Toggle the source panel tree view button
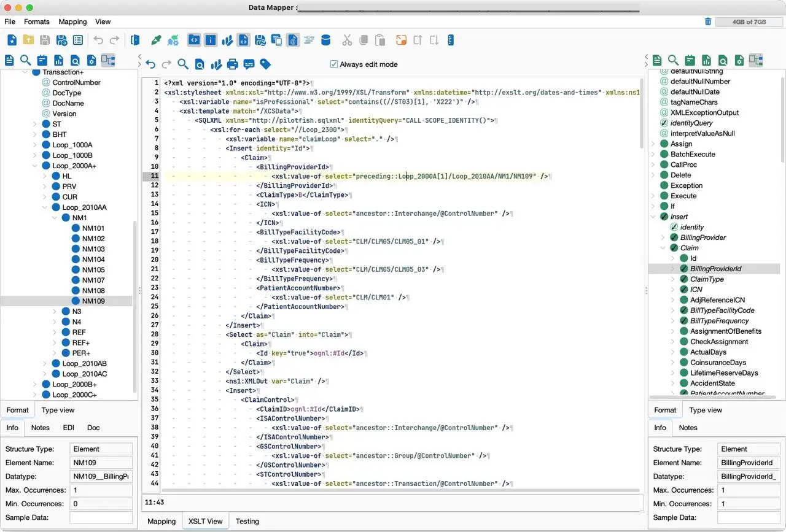Viewport: 786px width, 532px height. (108, 60)
